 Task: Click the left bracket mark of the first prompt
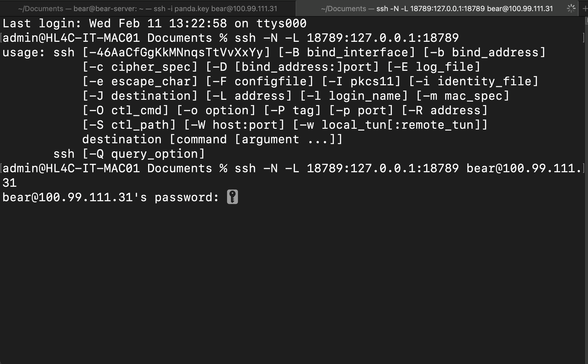1,38
